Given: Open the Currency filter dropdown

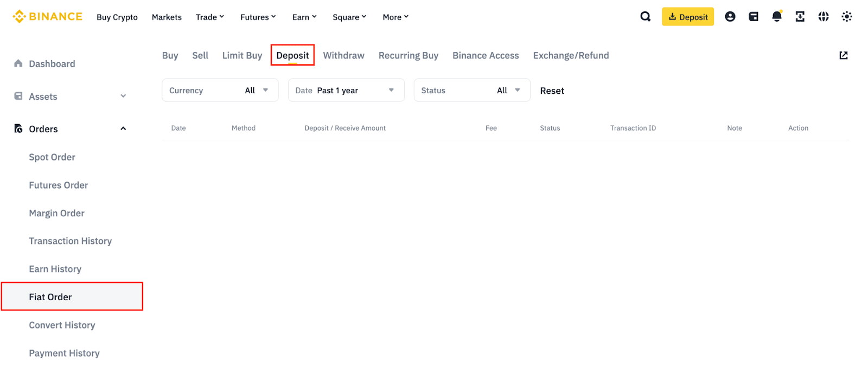Looking at the screenshot, I should tap(220, 91).
